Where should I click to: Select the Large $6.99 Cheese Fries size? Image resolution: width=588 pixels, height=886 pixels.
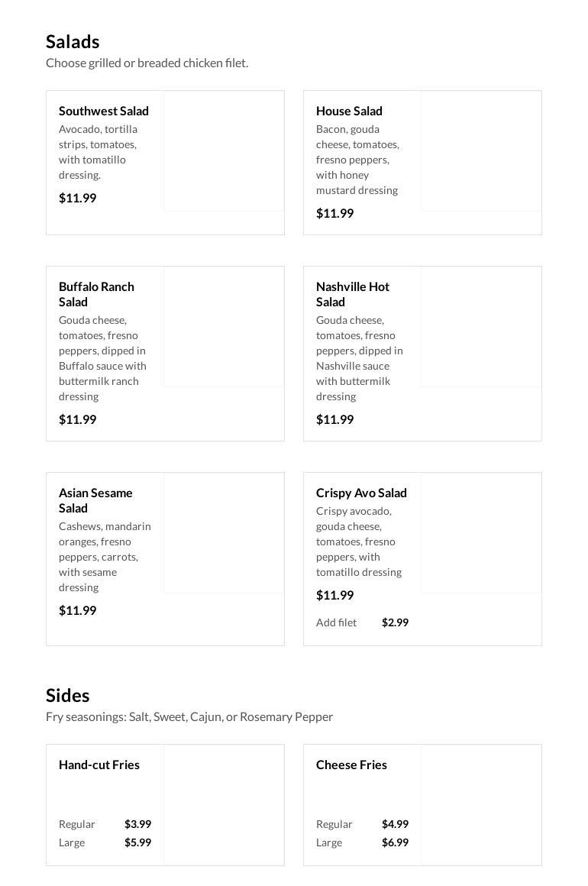pyautogui.click(x=362, y=842)
